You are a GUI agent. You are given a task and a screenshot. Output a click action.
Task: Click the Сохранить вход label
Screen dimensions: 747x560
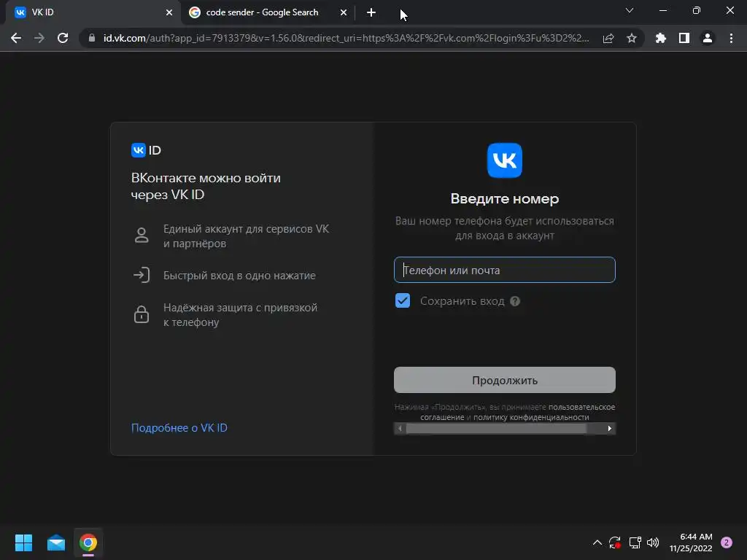coord(462,301)
